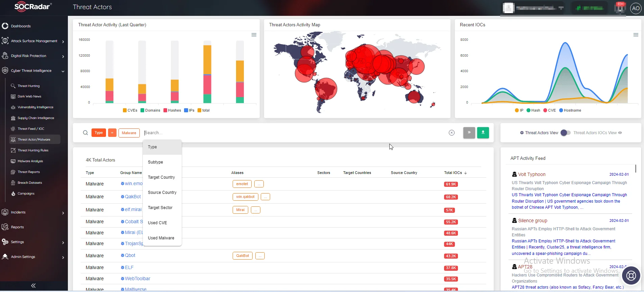Open Dark Web News page

pyautogui.click(x=29, y=96)
